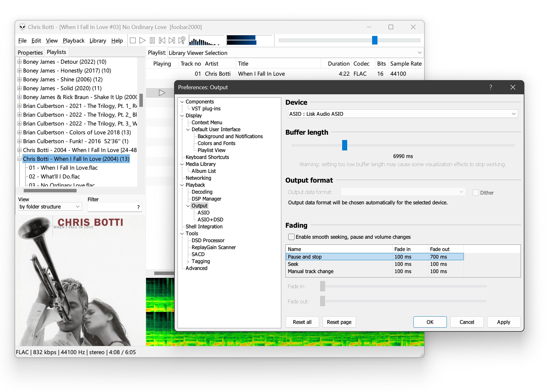Click the library tree horizontal scrollbar

click(50, 190)
